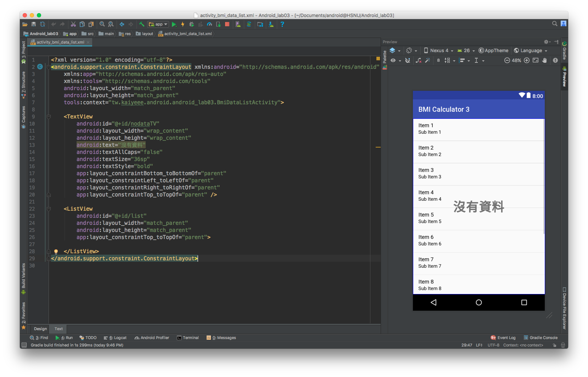This screenshot has height=377, width=588.
Task: Collapse the TextView tag fold marker
Action: click(49, 117)
